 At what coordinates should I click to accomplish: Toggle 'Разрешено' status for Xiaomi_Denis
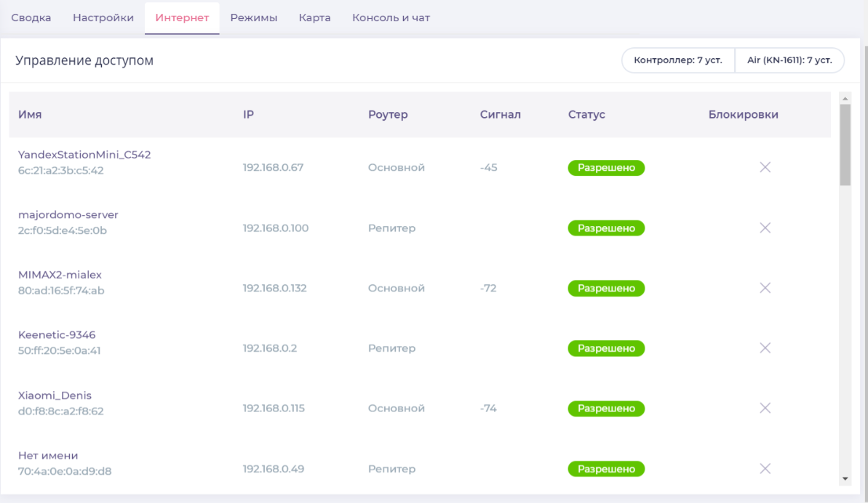coord(606,409)
